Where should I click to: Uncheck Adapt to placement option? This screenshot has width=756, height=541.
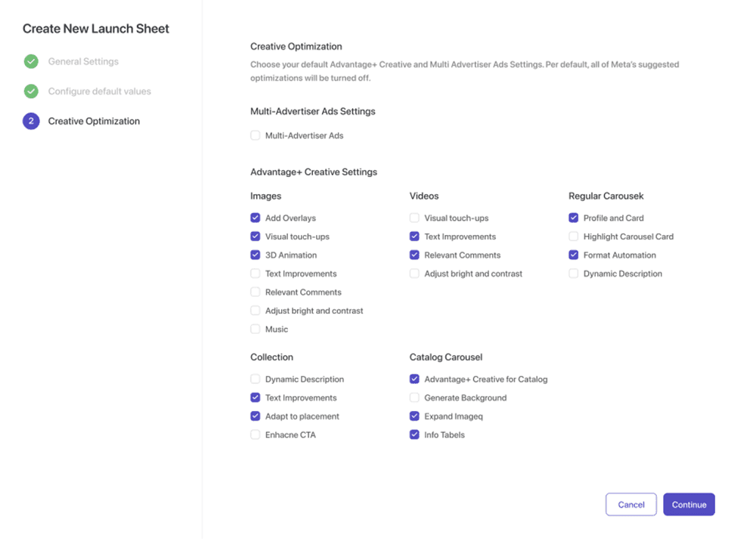point(255,416)
